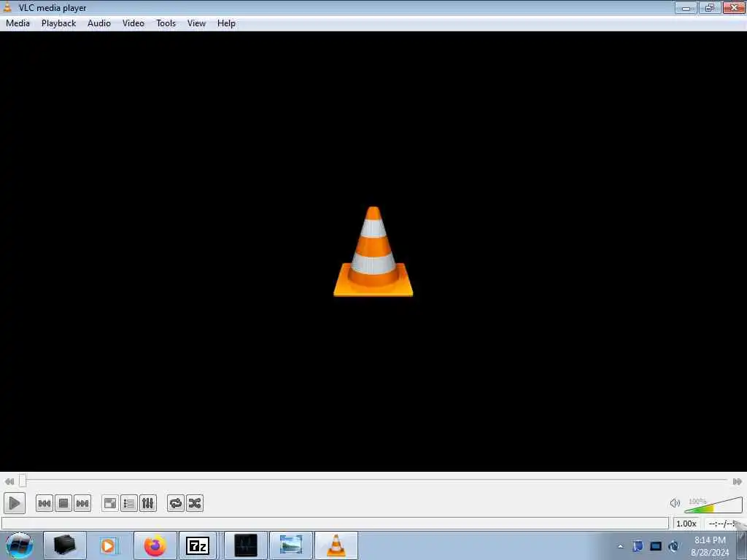Toggle fullscreen video mode
Image resolution: width=747 pixels, height=560 pixels.
click(x=110, y=503)
